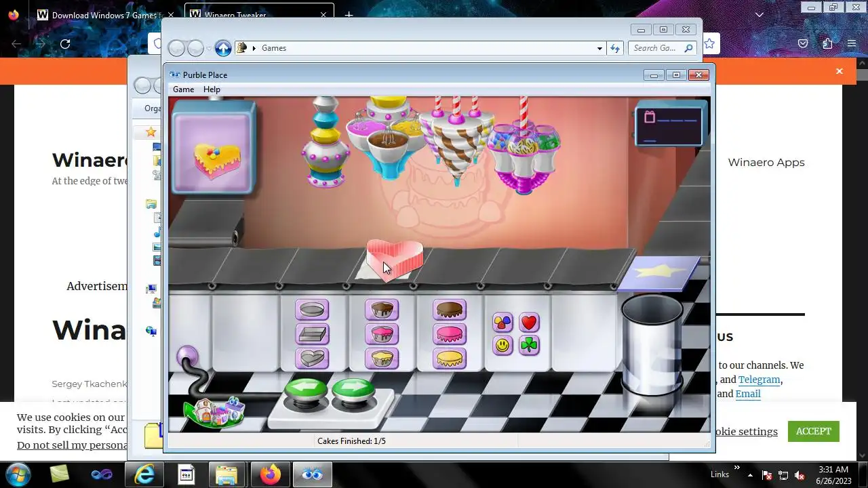This screenshot has height=488, width=868.
Task: Bookmark this page with star icon
Action: point(709,44)
